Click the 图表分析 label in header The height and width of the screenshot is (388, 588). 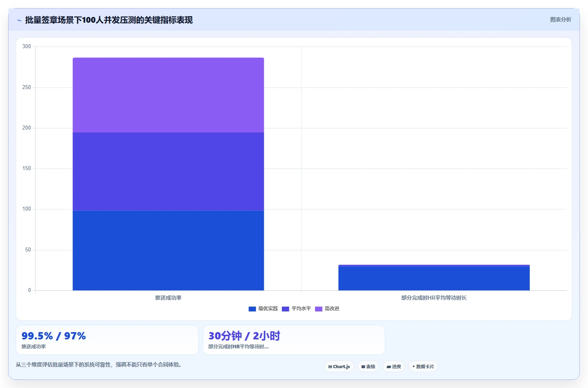tap(560, 19)
